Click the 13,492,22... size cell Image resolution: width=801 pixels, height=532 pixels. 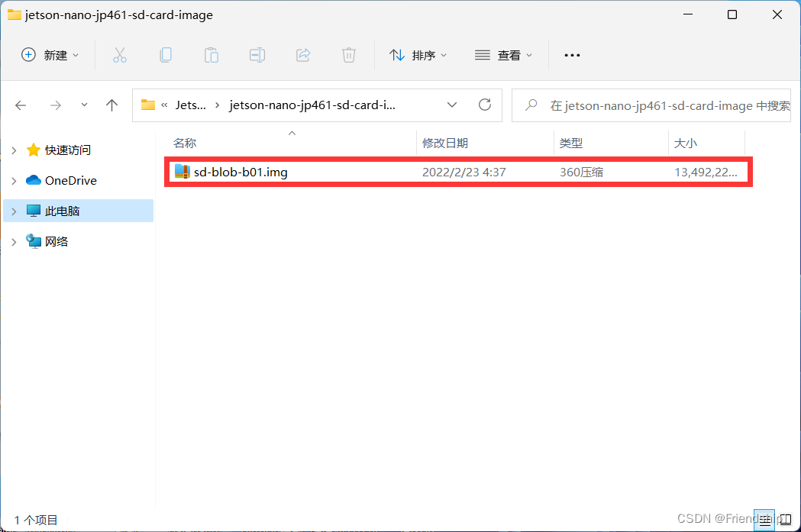(x=706, y=172)
